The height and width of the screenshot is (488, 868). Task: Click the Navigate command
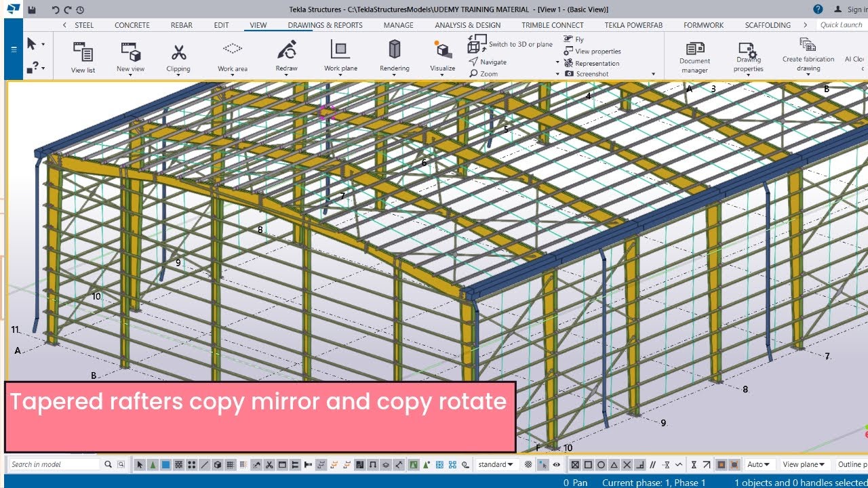488,62
